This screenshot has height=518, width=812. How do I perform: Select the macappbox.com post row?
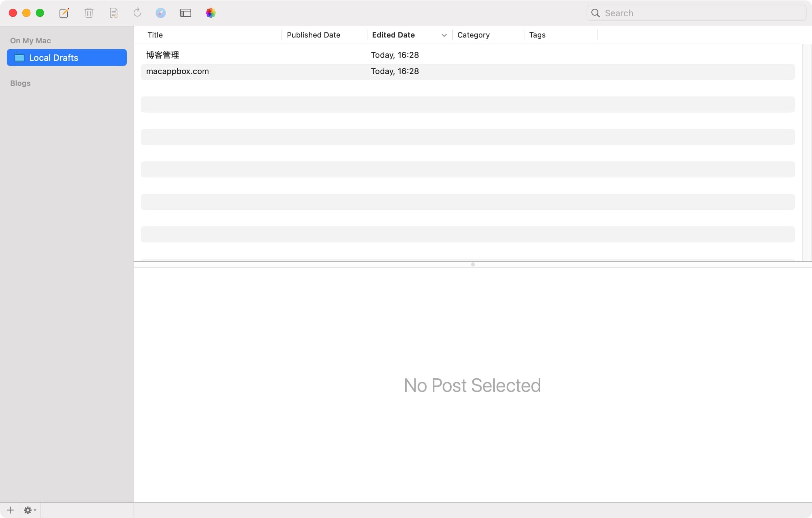(468, 72)
